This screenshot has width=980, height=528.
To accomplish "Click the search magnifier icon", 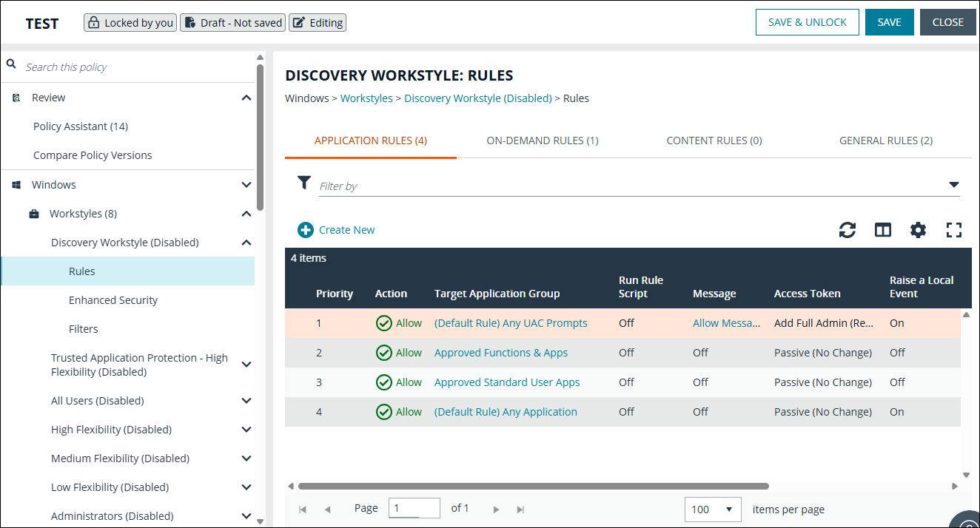I will 11,64.
